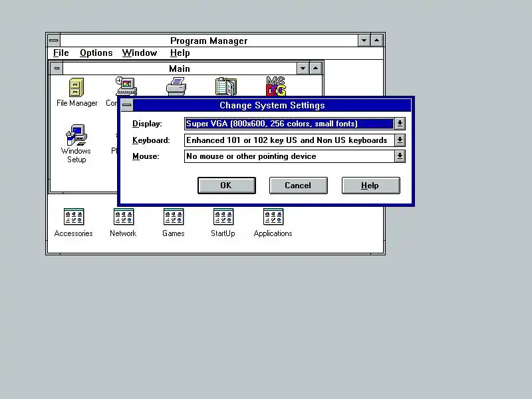Viewport: 532px width, 399px height.
Task: Minimize the Main group window
Action: click(303, 68)
